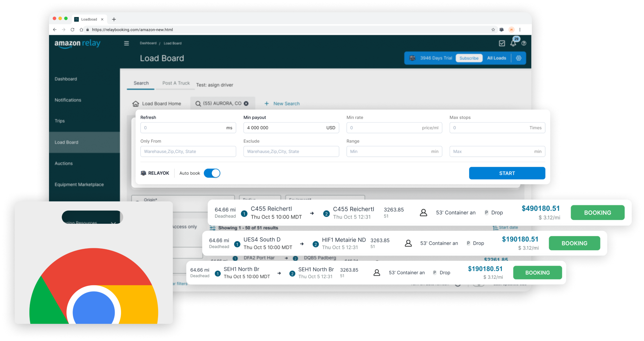Open a new browser tab

(114, 19)
